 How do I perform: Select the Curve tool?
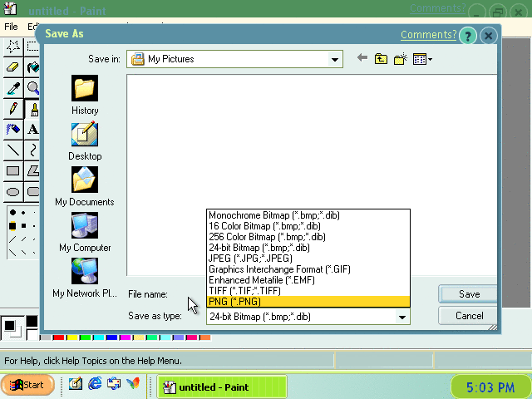tap(32, 150)
